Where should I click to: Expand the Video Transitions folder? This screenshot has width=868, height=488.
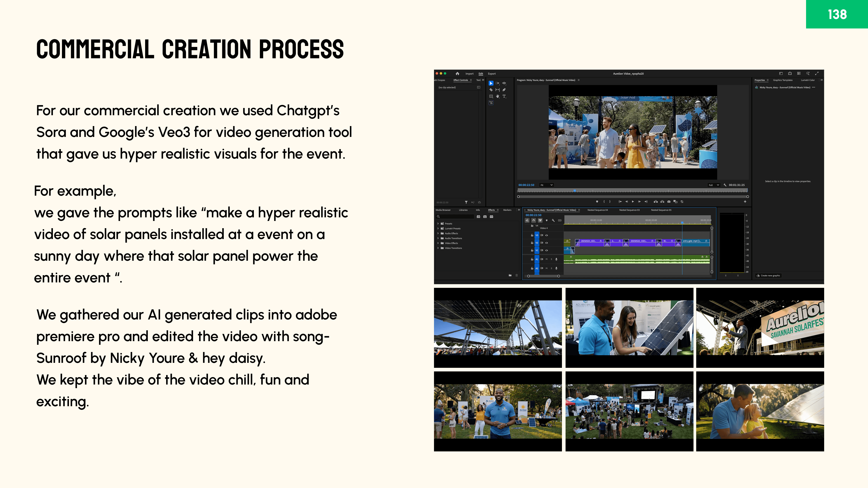tap(438, 248)
